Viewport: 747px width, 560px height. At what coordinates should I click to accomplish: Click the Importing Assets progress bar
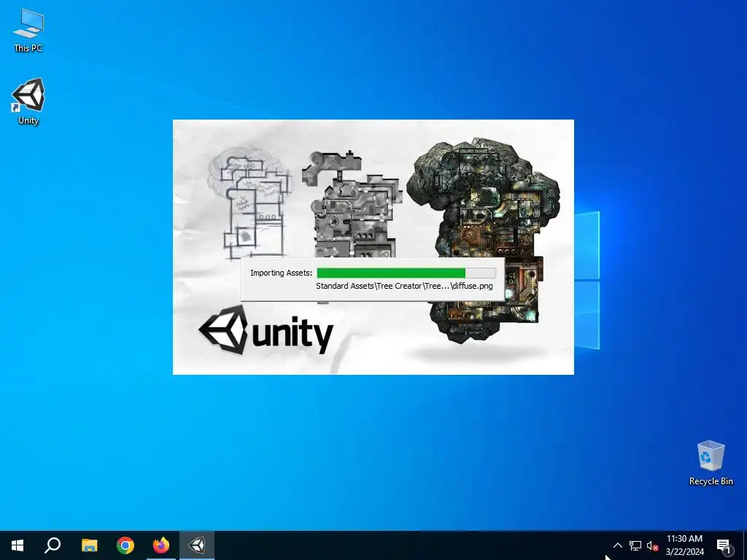406,273
